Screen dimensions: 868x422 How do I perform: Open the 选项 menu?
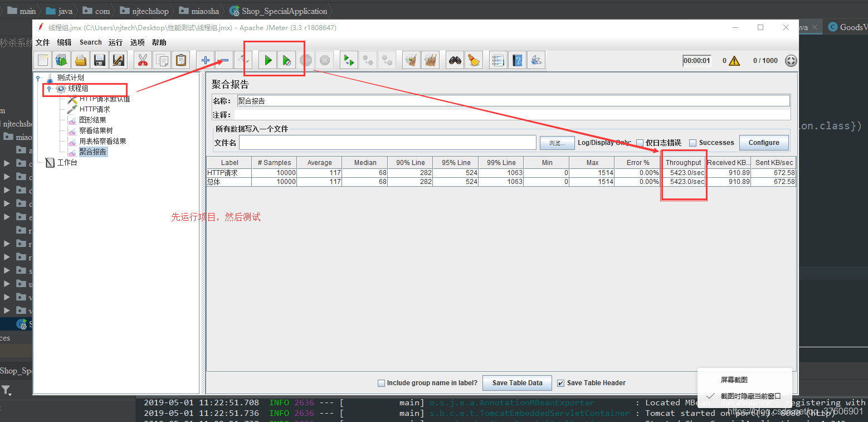[137, 42]
